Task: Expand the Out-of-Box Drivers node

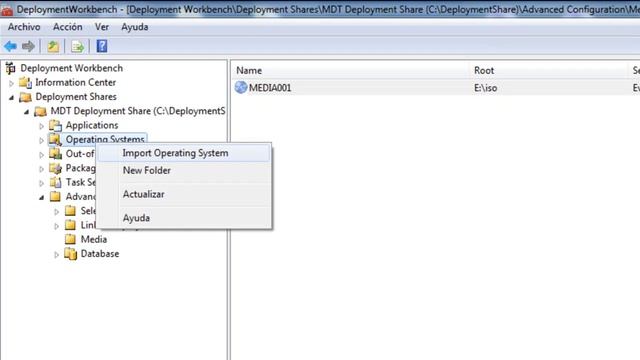Action: [x=41, y=155]
